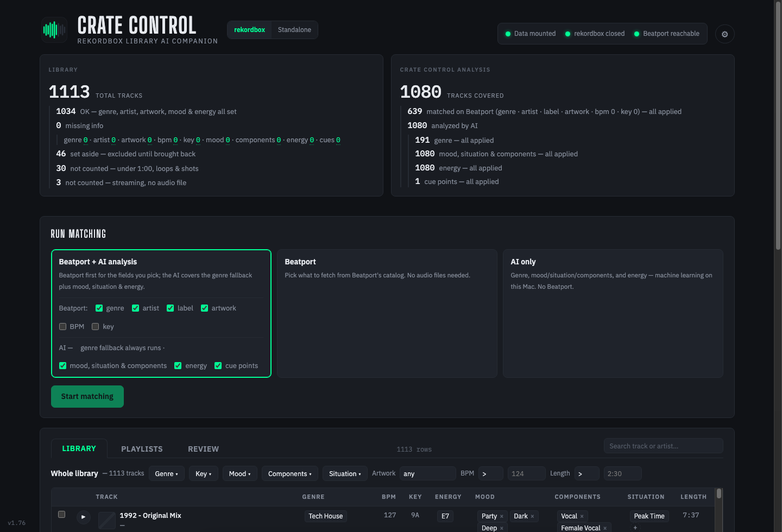The height and width of the screenshot is (532, 782).
Task: Switch to the REVIEW tab
Action: pyautogui.click(x=203, y=449)
